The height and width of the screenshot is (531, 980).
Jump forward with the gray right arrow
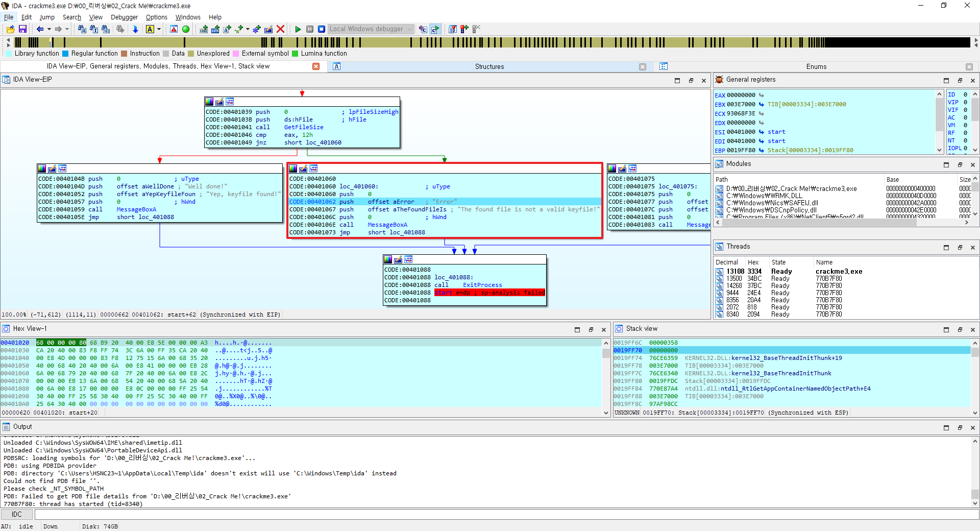[58, 29]
